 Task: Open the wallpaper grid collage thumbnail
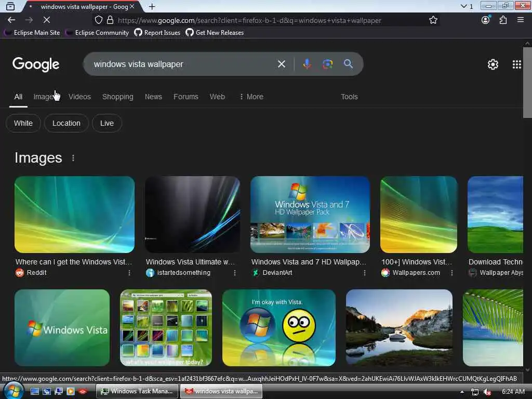point(166,328)
